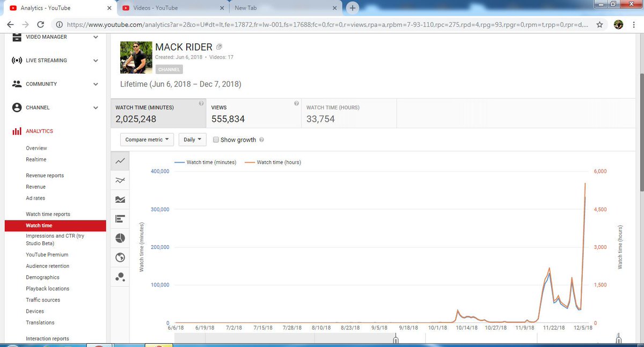Image resolution: width=644 pixels, height=347 pixels.
Task: Click help icon beside Show growth
Action: click(261, 140)
